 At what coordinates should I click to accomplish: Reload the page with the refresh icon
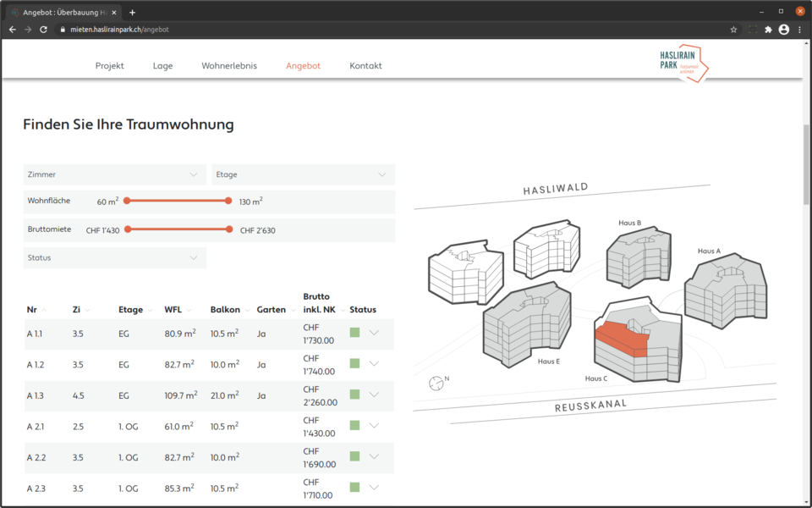coord(43,30)
